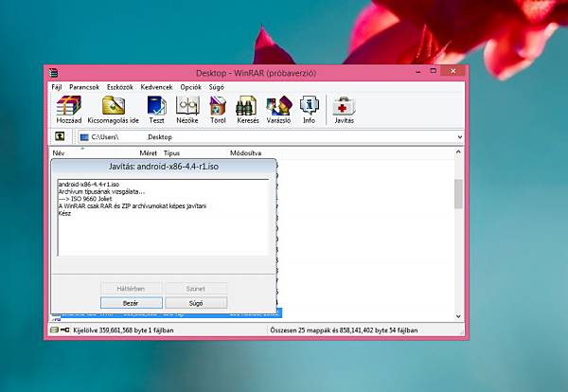Expand the address path dropdown
This screenshot has width=568, height=392.
pos(459,137)
